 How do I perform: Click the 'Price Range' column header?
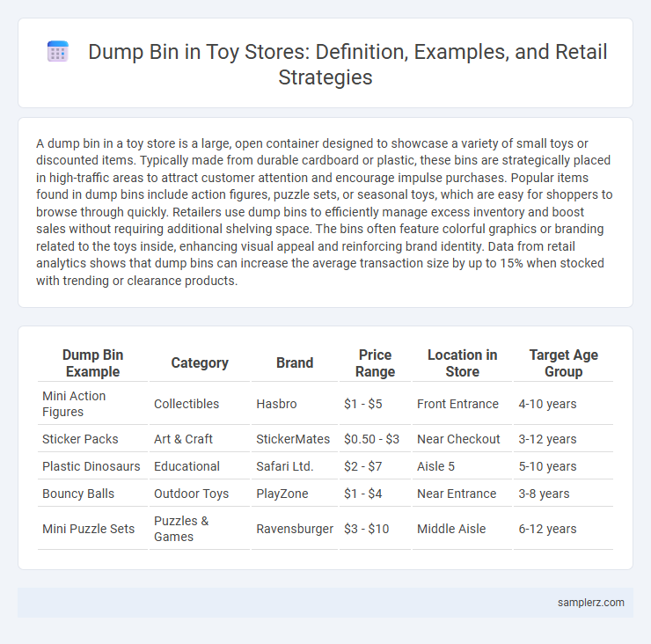pyautogui.click(x=375, y=363)
